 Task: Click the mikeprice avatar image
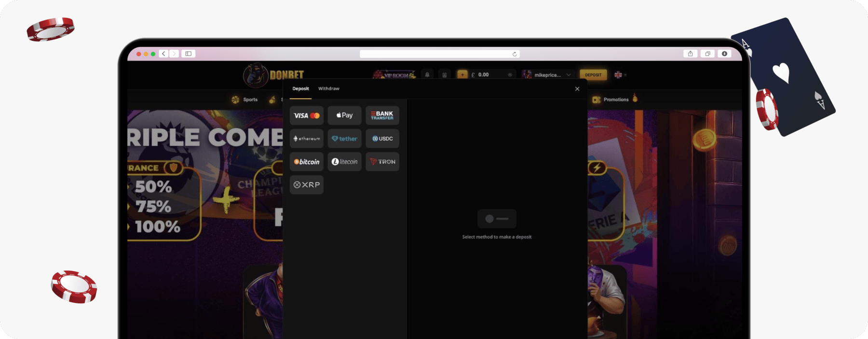click(x=527, y=75)
